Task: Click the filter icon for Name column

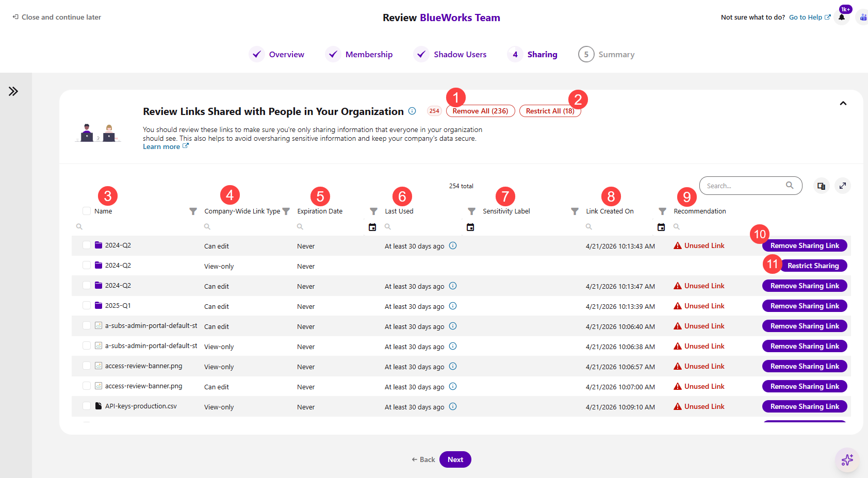Action: tap(193, 211)
